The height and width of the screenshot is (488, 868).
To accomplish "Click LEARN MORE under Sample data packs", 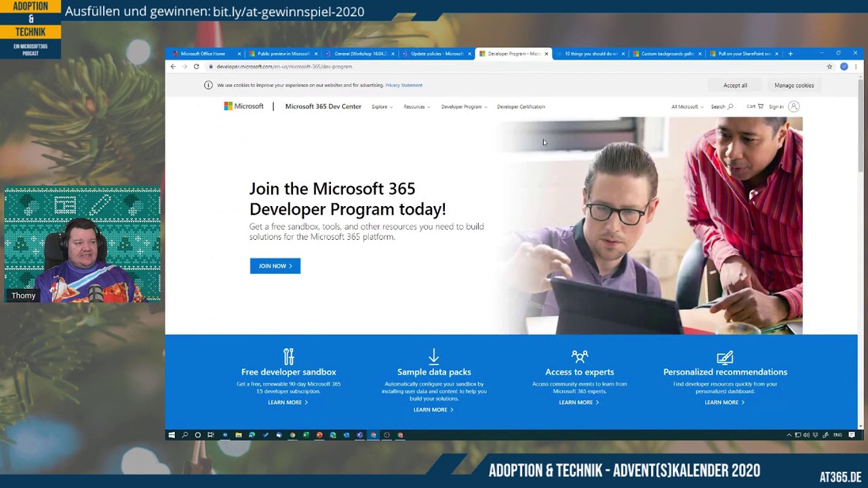I will coord(433,410).
